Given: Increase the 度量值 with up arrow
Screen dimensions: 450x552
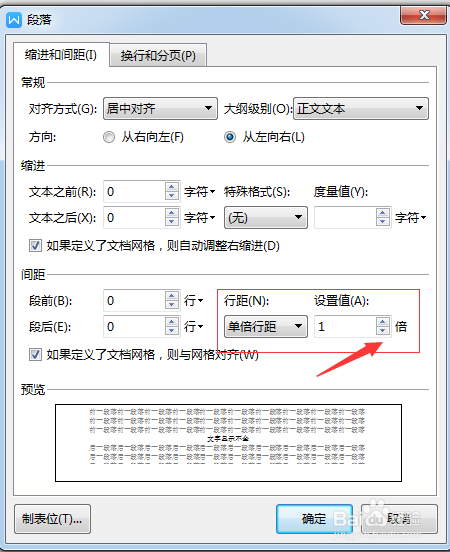Looking at the screenshot, I should coord(382,213).
